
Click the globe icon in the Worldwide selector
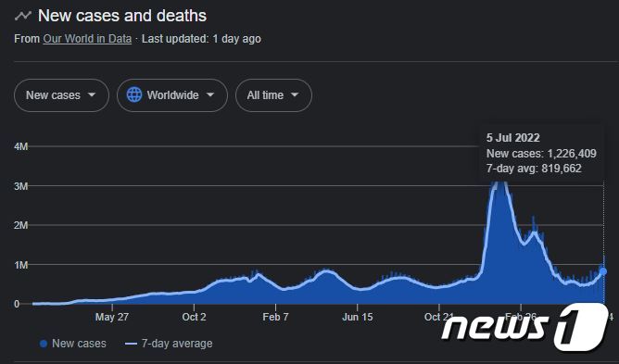134,95
